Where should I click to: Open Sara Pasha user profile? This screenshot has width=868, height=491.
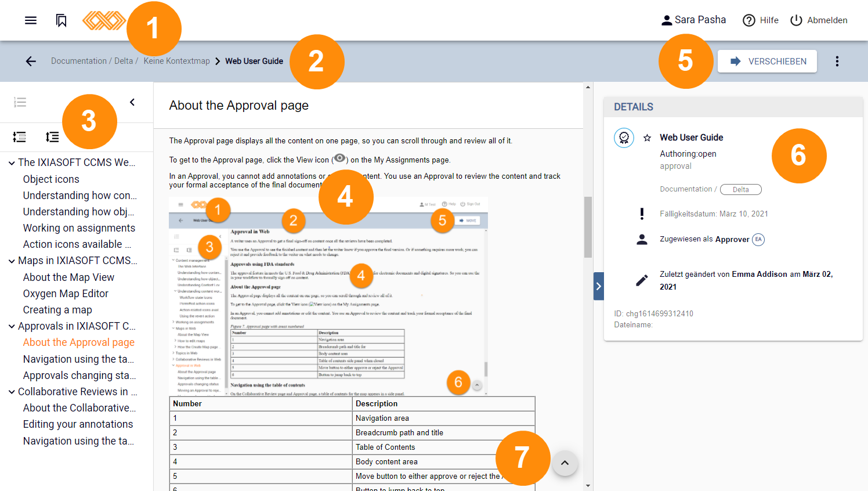[693, 20]
